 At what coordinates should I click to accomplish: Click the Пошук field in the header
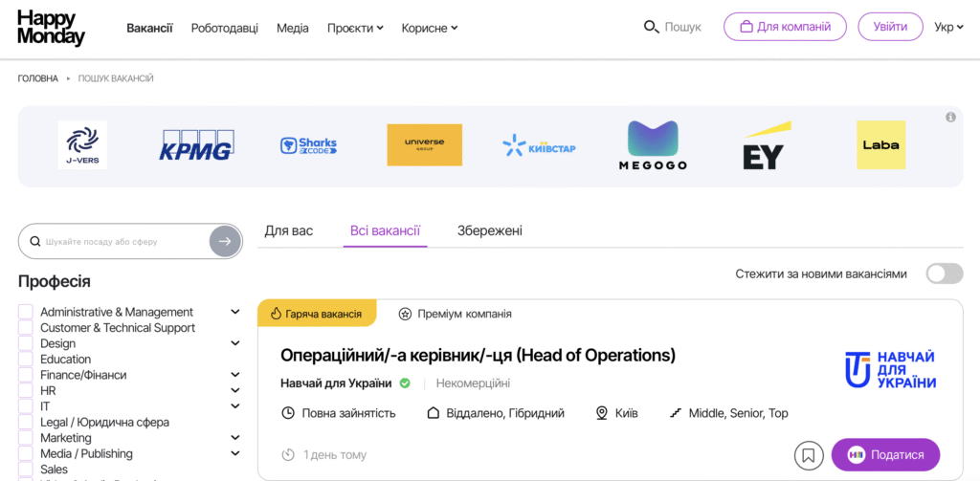click(683, 28)
